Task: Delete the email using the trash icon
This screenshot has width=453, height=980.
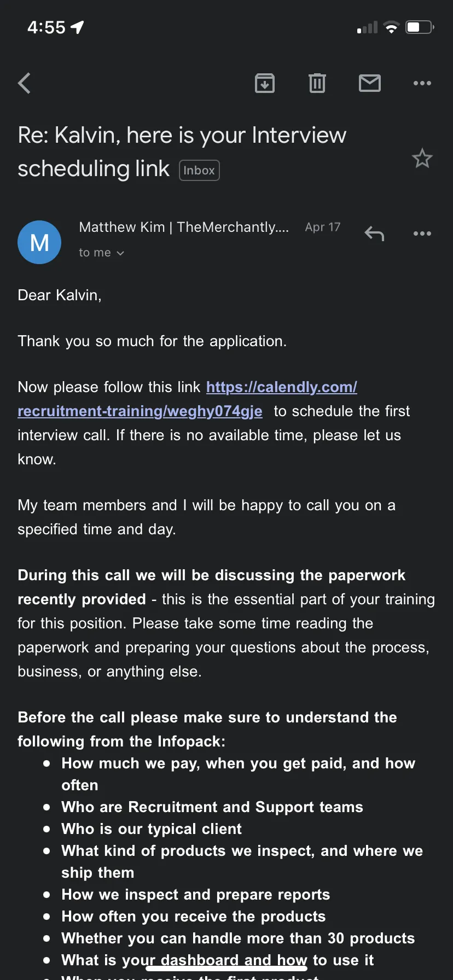Action: coord(317,83)
